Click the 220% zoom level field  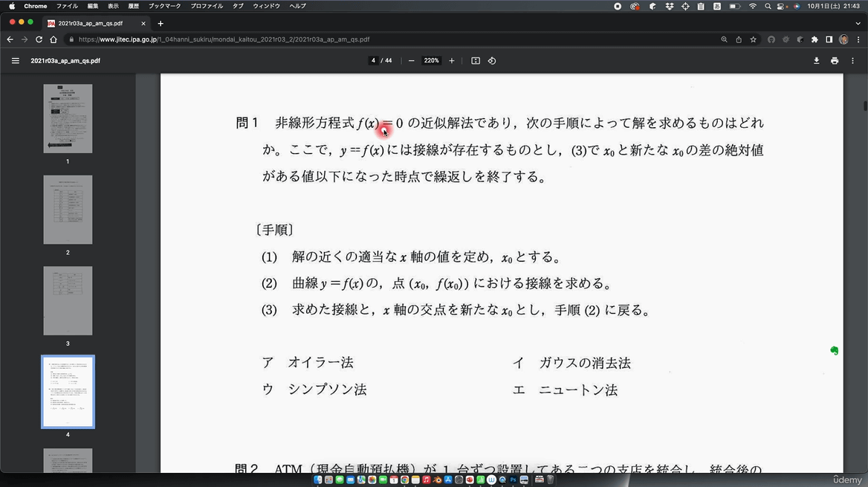coord(431,61)
